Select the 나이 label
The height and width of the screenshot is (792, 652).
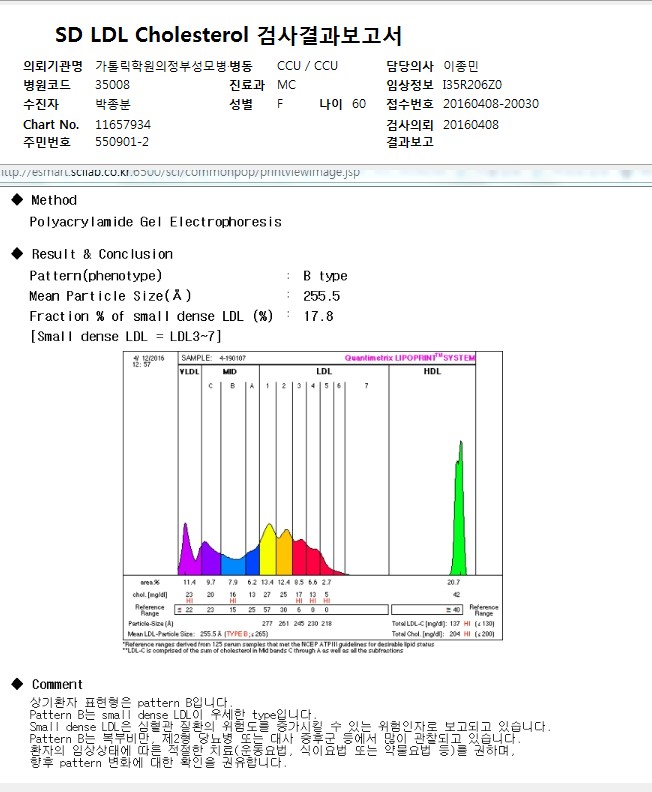tap(330, 104)
